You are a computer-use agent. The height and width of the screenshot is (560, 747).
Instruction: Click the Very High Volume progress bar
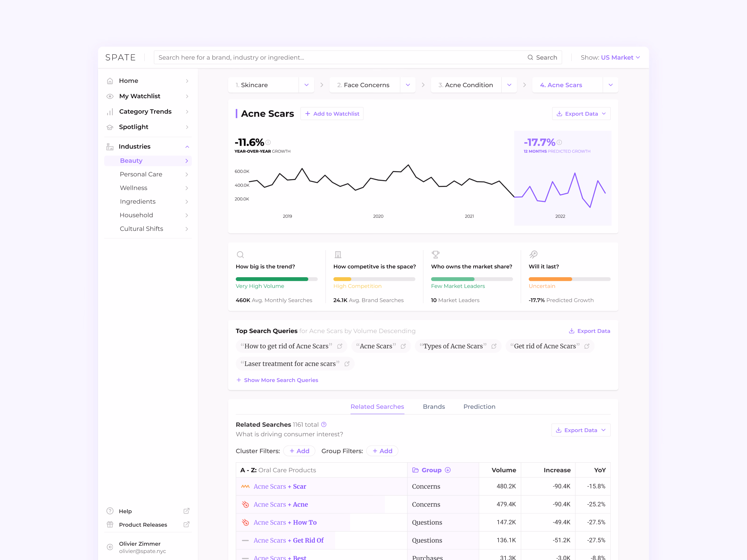pos(277,279)
